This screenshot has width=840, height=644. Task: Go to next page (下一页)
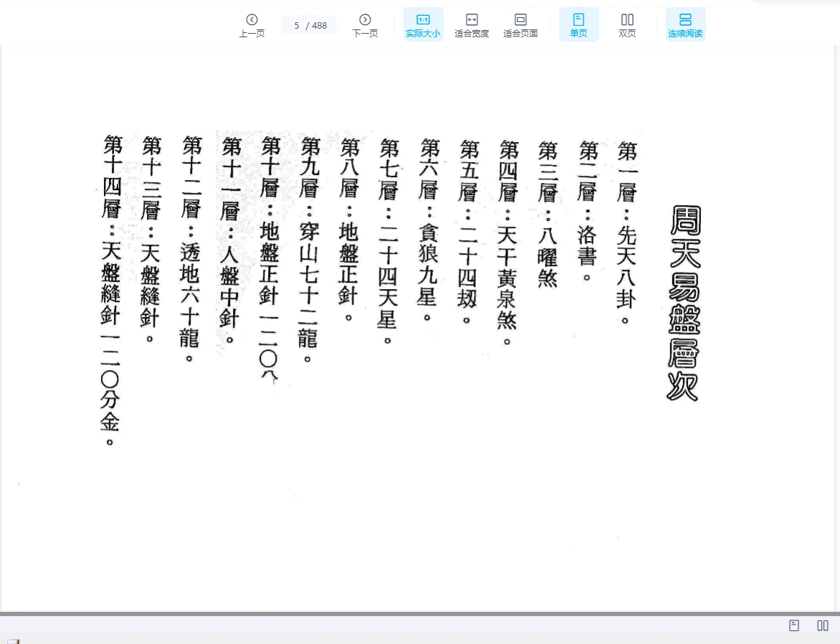tap(365, 25)
